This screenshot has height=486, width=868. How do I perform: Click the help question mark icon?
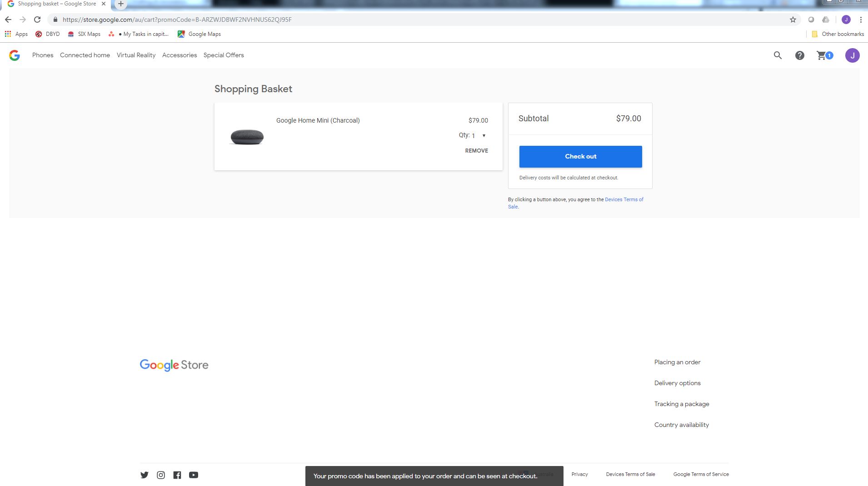[x=799, y=55]
